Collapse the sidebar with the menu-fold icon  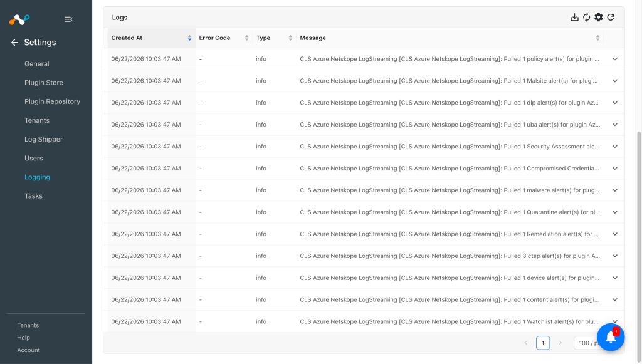pyautogui.click(x=69, y=19)
